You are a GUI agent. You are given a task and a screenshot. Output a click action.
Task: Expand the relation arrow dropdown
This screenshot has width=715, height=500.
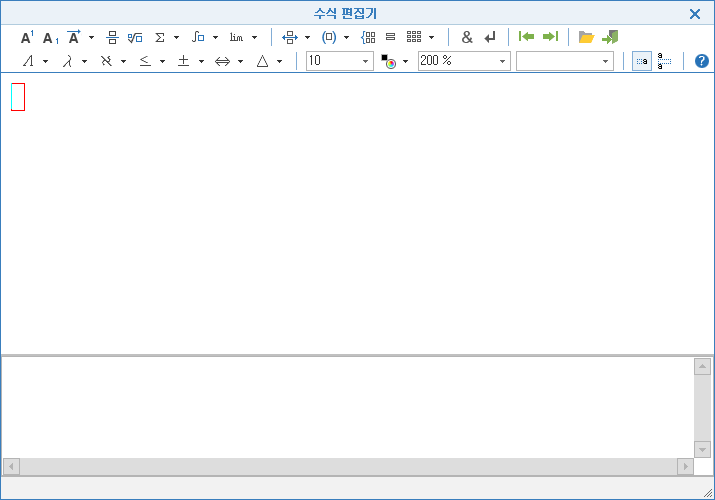point(307,37)
